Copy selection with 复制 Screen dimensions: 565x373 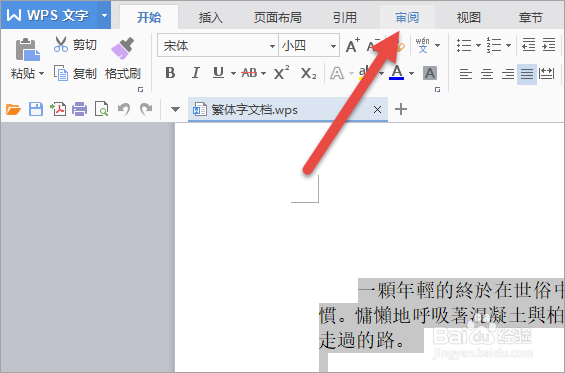tap(75, 74)
